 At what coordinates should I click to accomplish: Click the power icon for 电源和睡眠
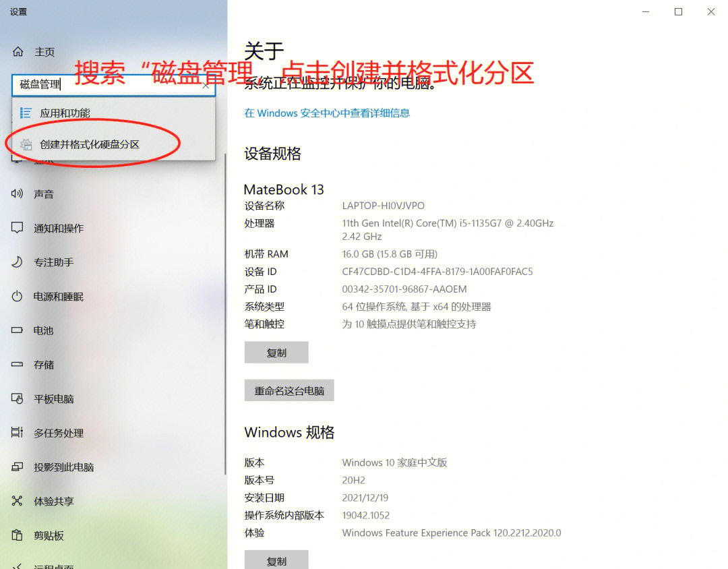17,296
